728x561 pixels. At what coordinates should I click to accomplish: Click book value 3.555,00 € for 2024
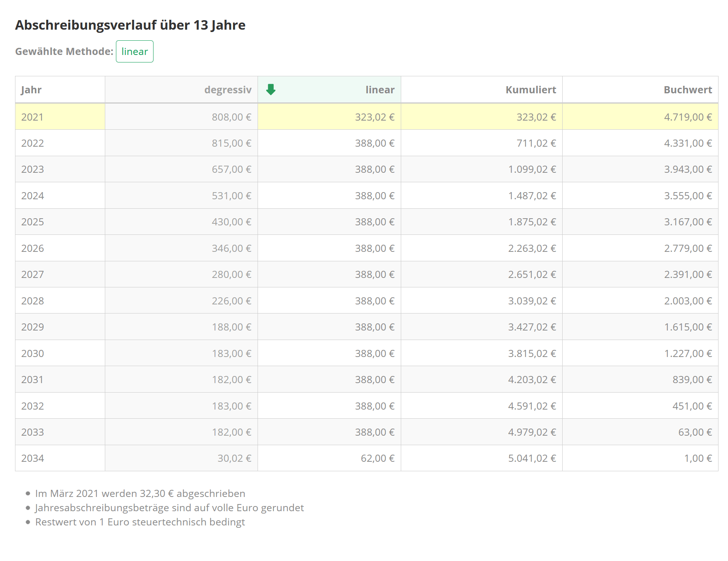point(688,196)
